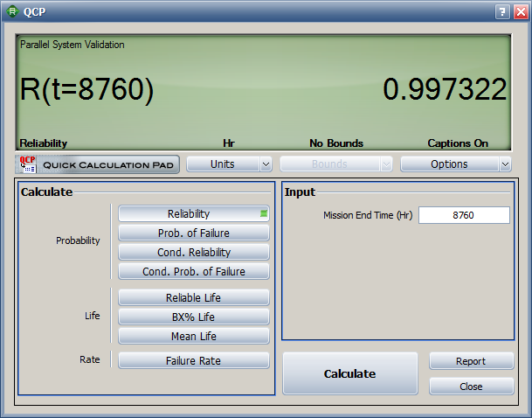
Task: Click the R(t=8760) display text
Action: (x=86, y=90)
